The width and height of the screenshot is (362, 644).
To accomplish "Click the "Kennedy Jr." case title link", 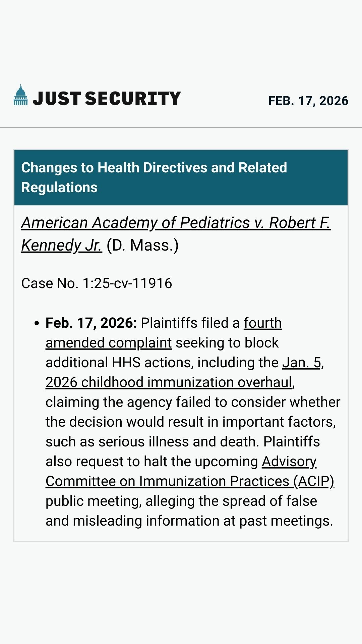I will pyautogui.click(x=61, y=245).
